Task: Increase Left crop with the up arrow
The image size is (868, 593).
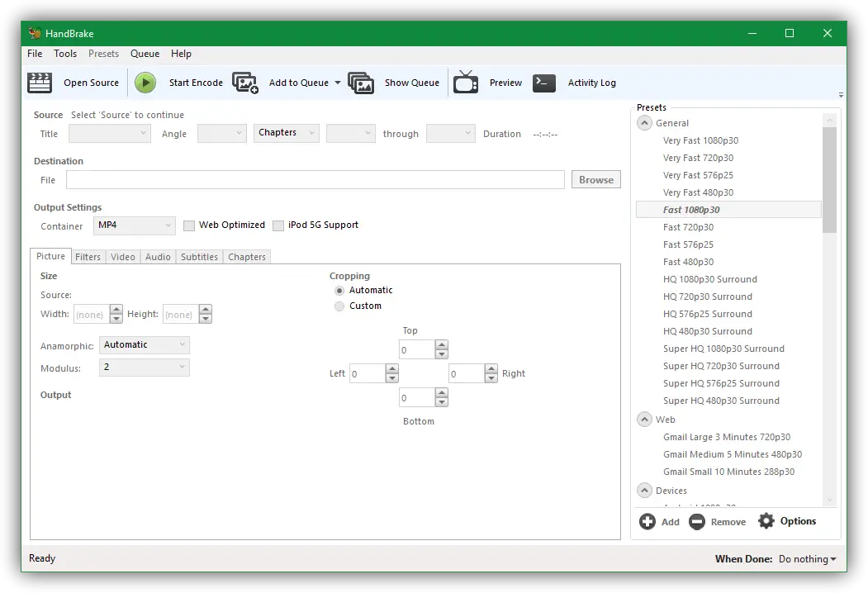Action: point(392,368)
